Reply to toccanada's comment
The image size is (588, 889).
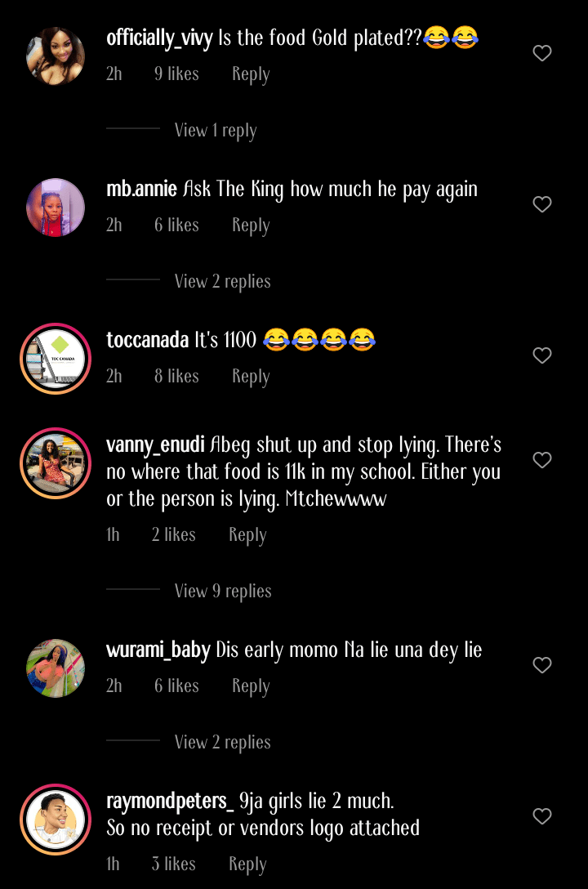251,377
